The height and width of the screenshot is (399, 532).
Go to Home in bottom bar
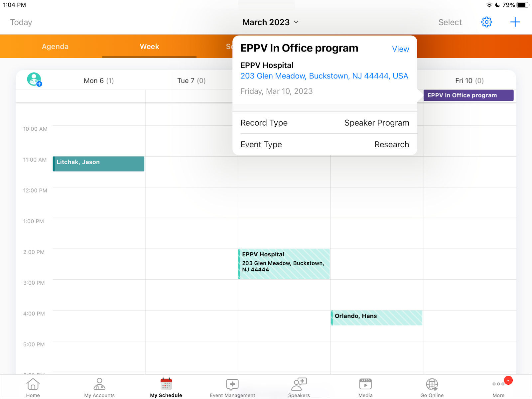point(33,388)
